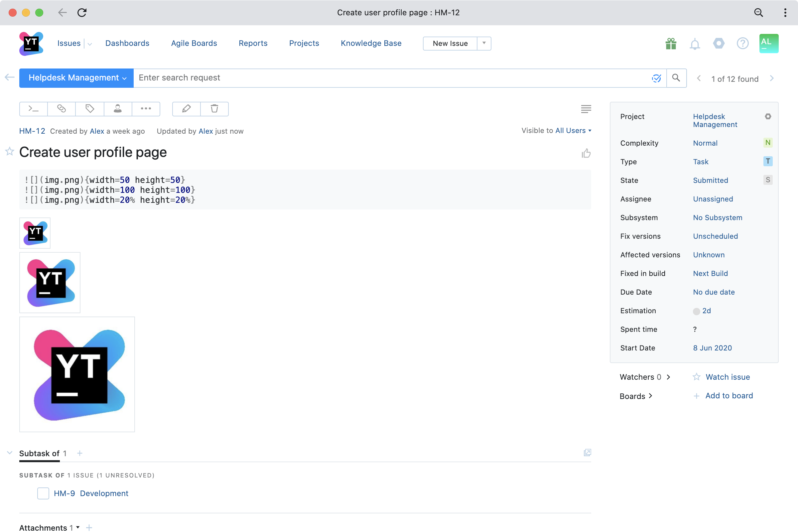Open the Reports menu item
798x532 pixels.
click(253, 43)
